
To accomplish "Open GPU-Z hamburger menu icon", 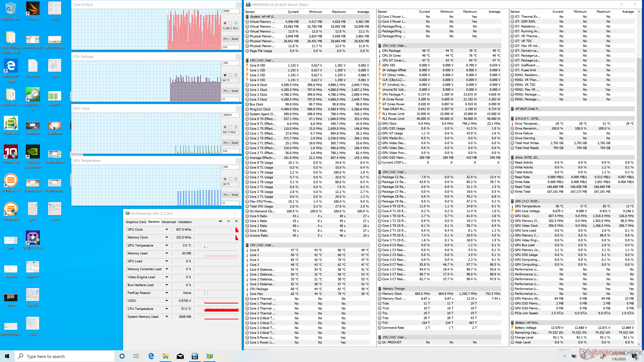I will [x=236, y=221].
